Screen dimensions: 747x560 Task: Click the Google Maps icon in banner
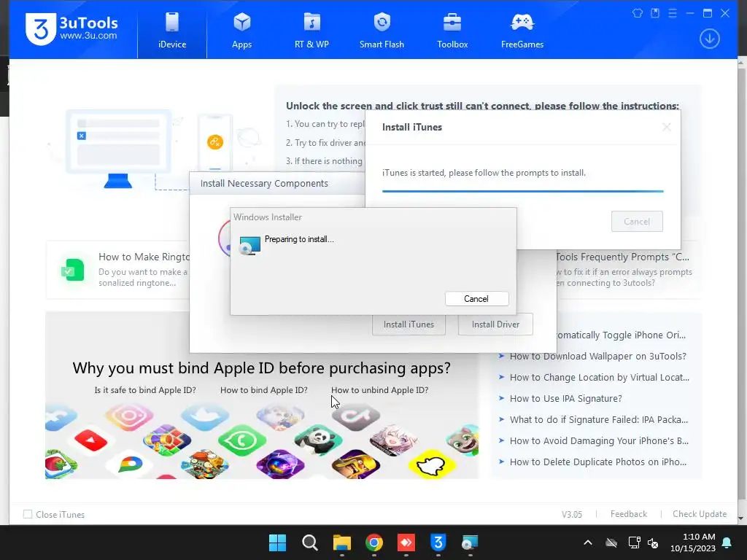(129, 464)
